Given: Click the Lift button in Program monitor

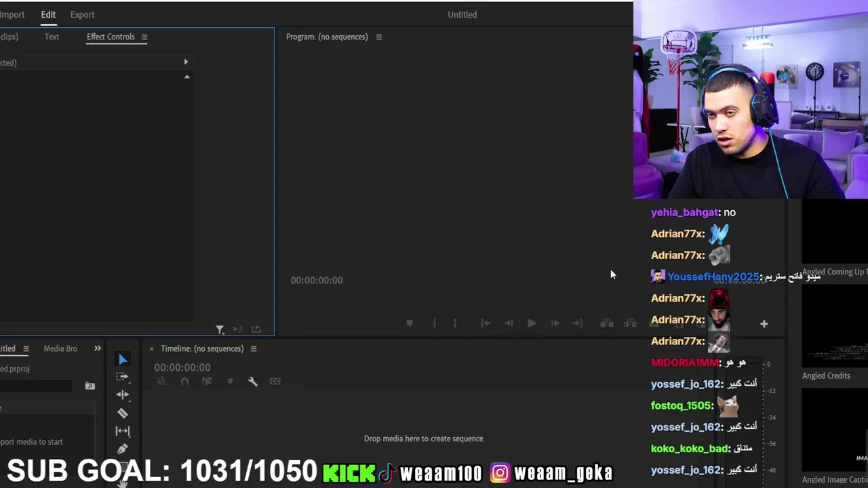Looking at the screenshot, I should 607,323.
